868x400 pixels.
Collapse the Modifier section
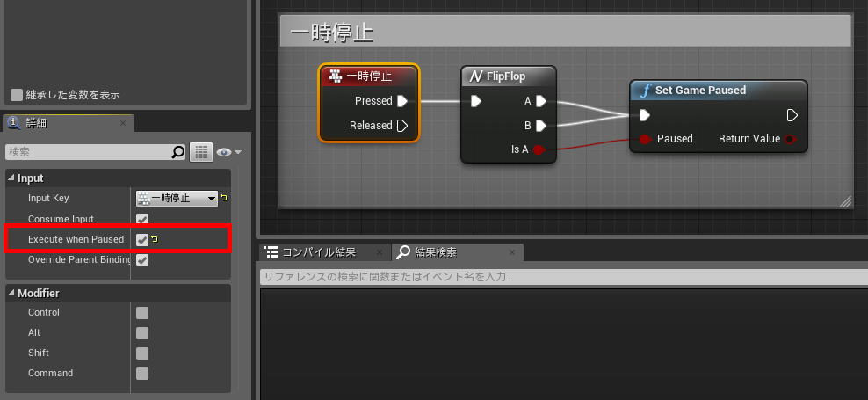pyautogui.click(x=11, y=293)
